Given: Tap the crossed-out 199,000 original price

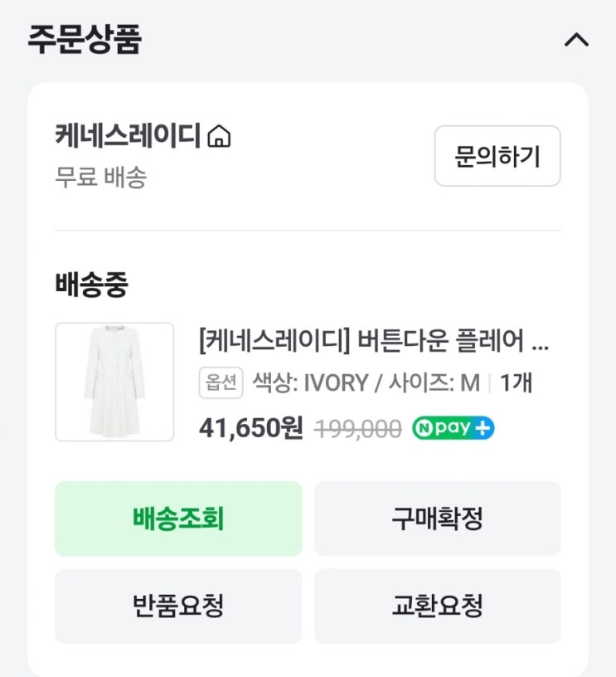Looking at the screenshot, I should 359,428.
